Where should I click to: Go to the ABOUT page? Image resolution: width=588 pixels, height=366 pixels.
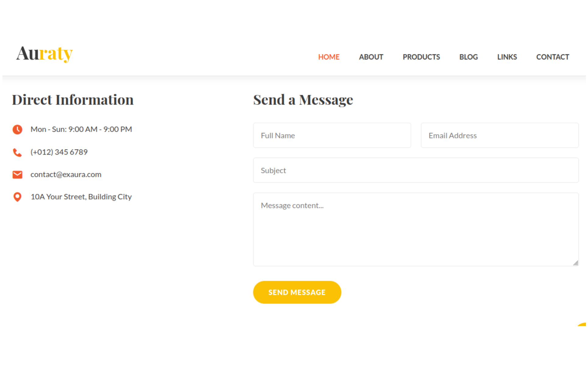371,57
